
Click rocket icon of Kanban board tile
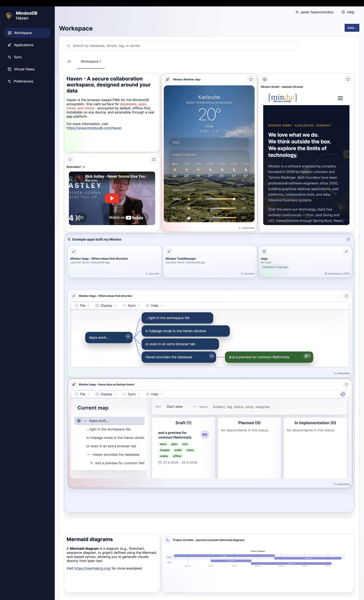74,385
